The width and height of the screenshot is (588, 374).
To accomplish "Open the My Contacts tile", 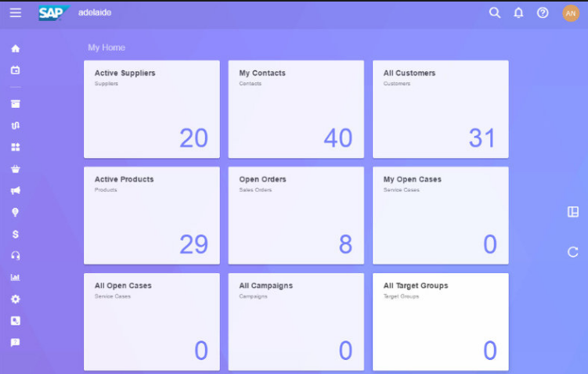I will (296, 109).
